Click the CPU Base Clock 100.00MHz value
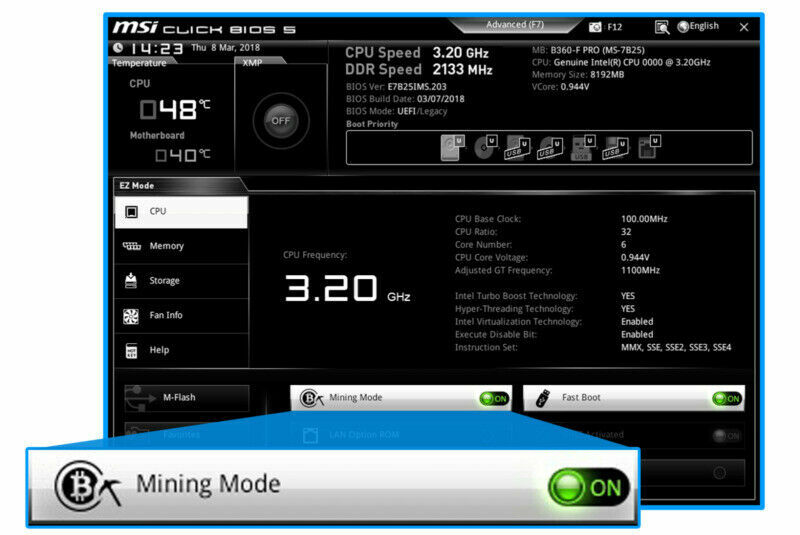 [x=644, y=219]
